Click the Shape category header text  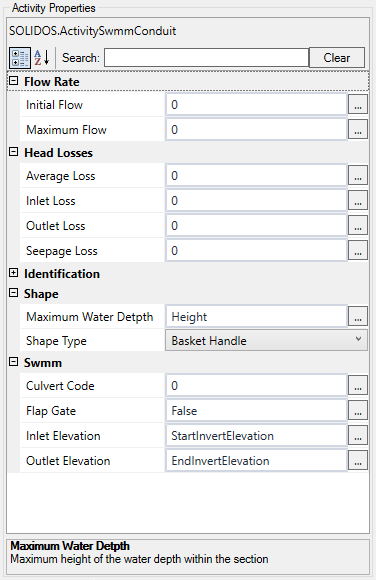point(41,294)
